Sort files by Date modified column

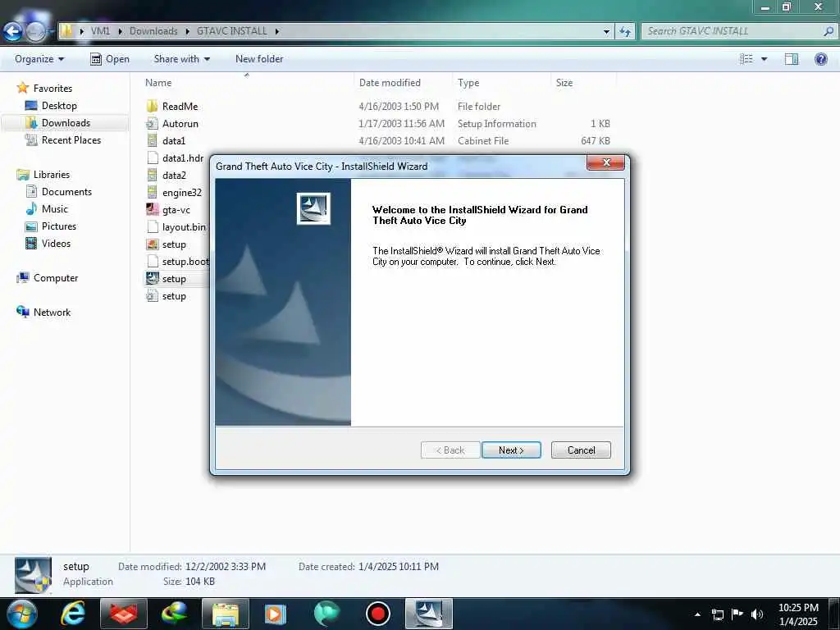point(390,83)
